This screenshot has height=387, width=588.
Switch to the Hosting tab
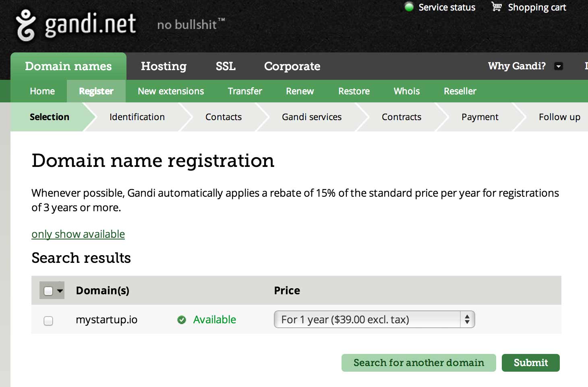(x=164, y=66)
